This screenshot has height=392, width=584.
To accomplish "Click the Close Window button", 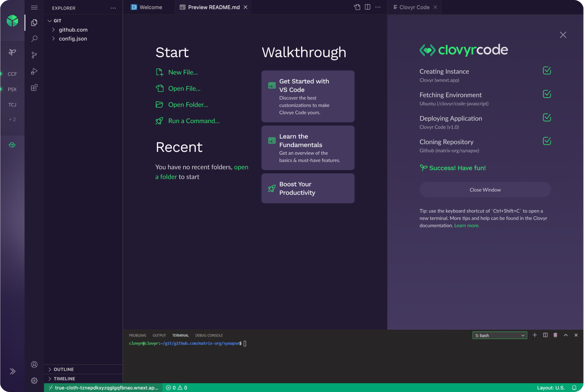I will [485, 190].
